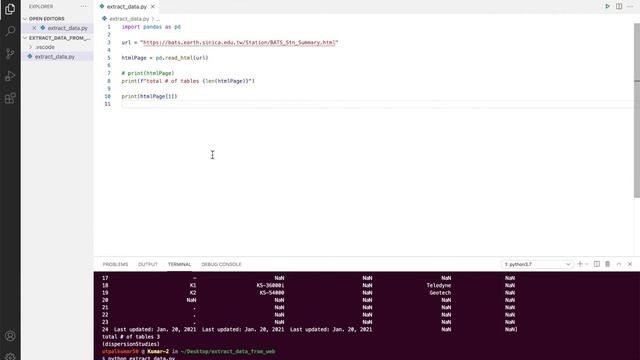Click the print total # of tables line
The image size is (640, 360).
(x=188, y=81)
